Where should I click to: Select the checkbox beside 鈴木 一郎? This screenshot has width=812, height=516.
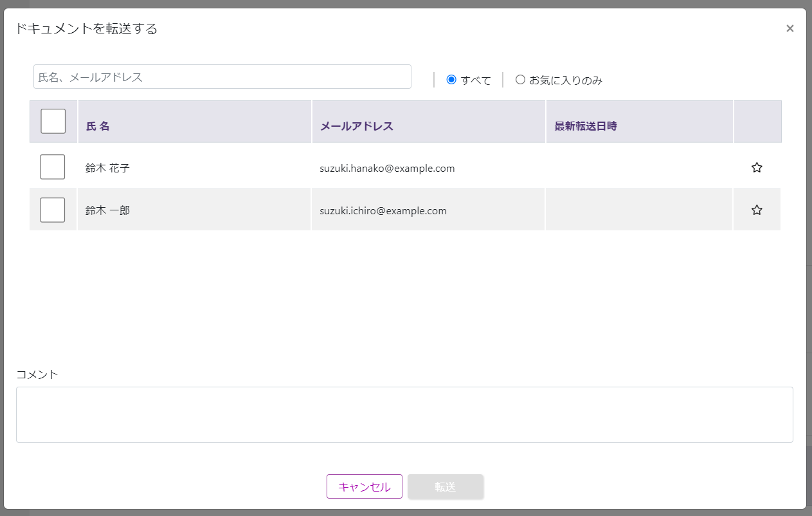pos(53,210)
